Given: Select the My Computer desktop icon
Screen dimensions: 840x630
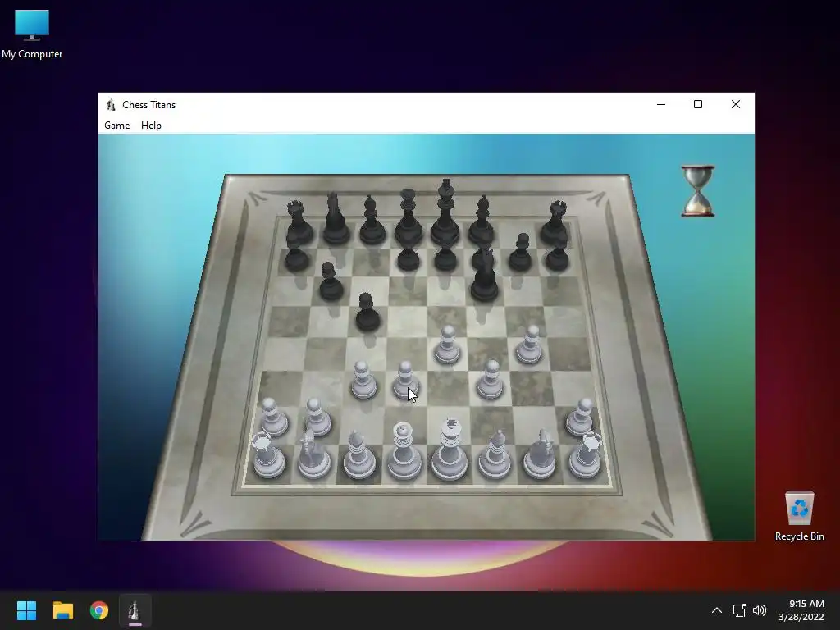Looking at the screenshot, I should 32,34.
